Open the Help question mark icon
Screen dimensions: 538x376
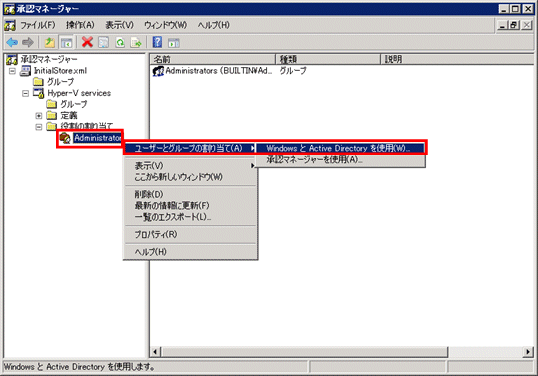(157, 43)
